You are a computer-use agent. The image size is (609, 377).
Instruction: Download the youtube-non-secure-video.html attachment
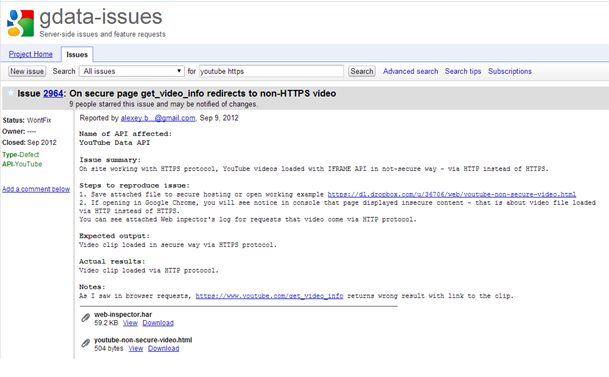click(164, 349)
